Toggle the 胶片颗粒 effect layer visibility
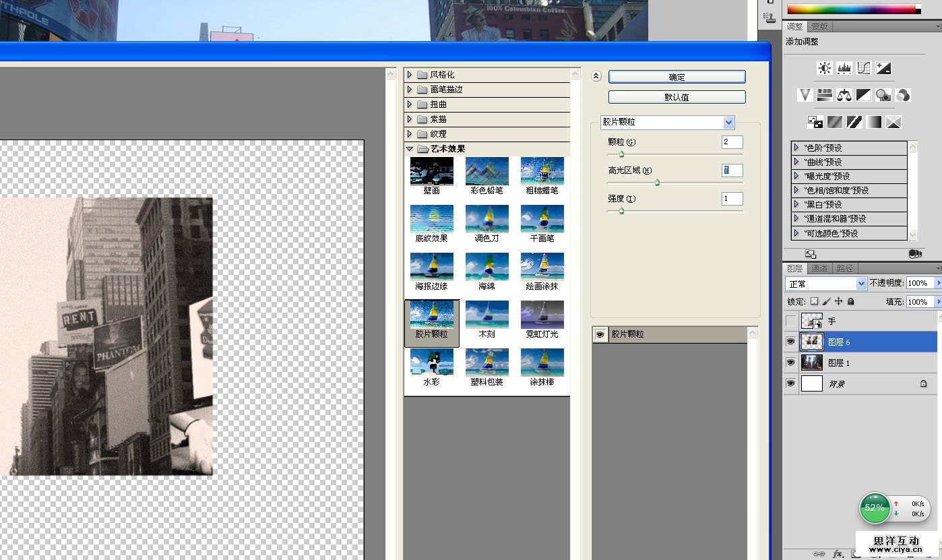The image size is (942, 560). [x=599, y=334]
